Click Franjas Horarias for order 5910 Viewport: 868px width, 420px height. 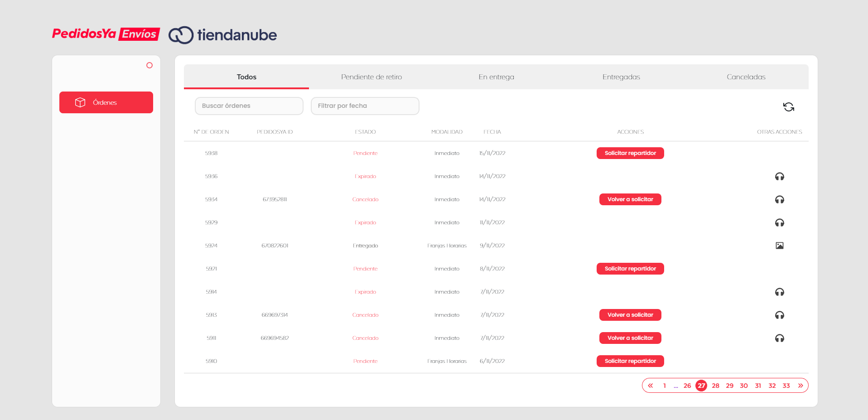click(x=447, y=361)
